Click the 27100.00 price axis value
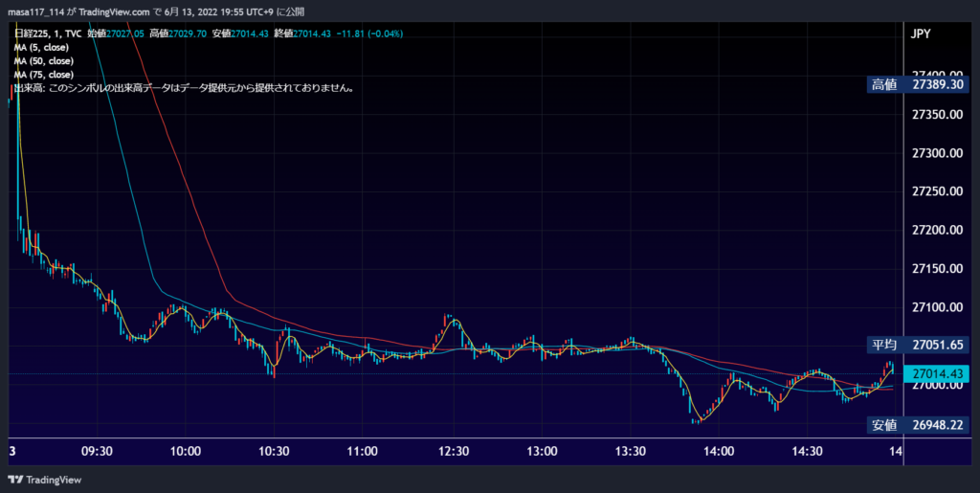Viewport: 980px width, 493px height. click(x=938, y=306)
